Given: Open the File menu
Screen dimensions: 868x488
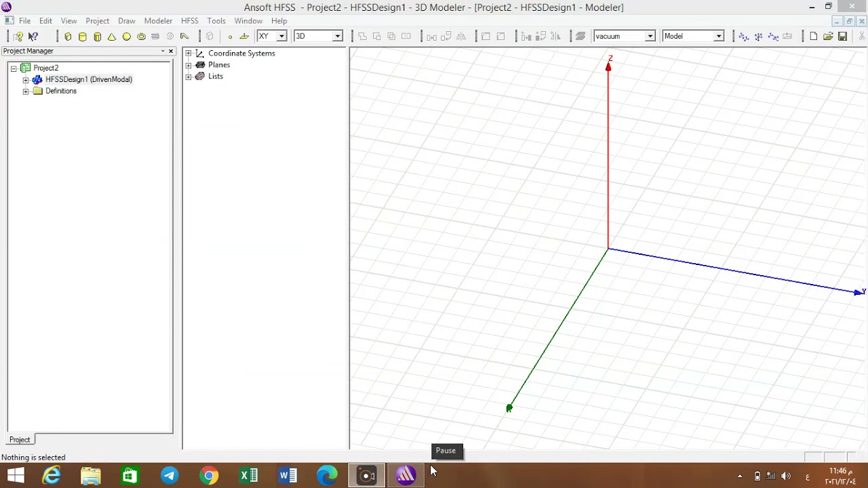Looking at the screenshot, I should click(24, 21).
